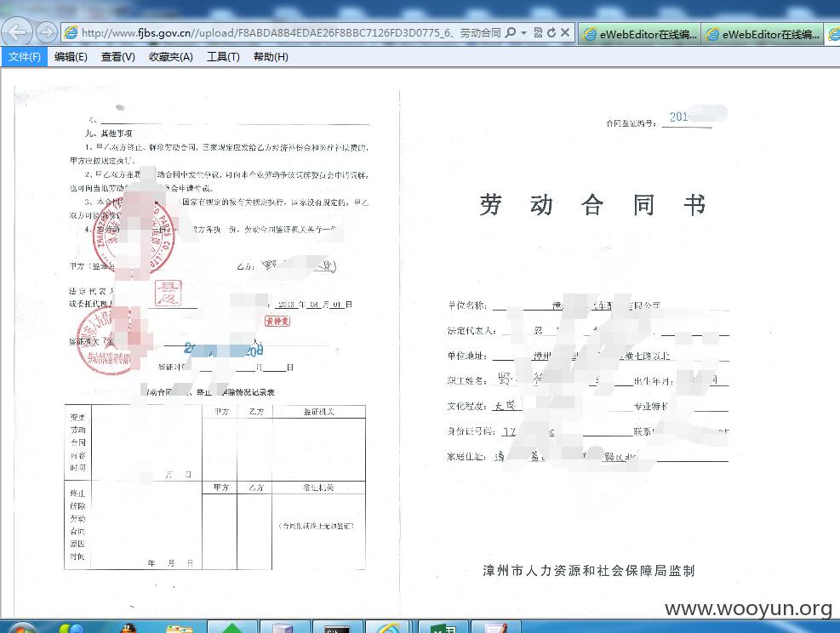The width and height of the screenshot is (840, 633).
Task: Click the IE page icon in address bar
Action: 71,32
